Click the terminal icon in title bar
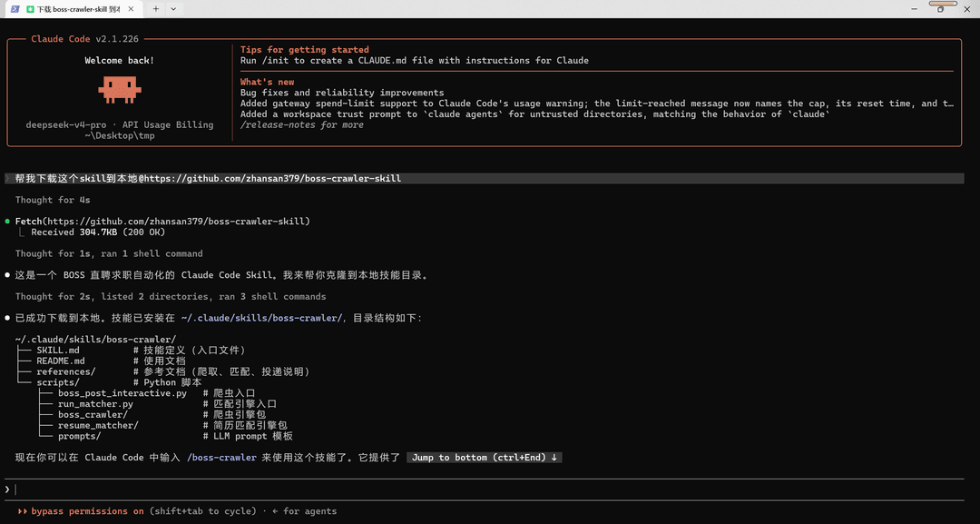980x524 pixels. tap(15, 9)
